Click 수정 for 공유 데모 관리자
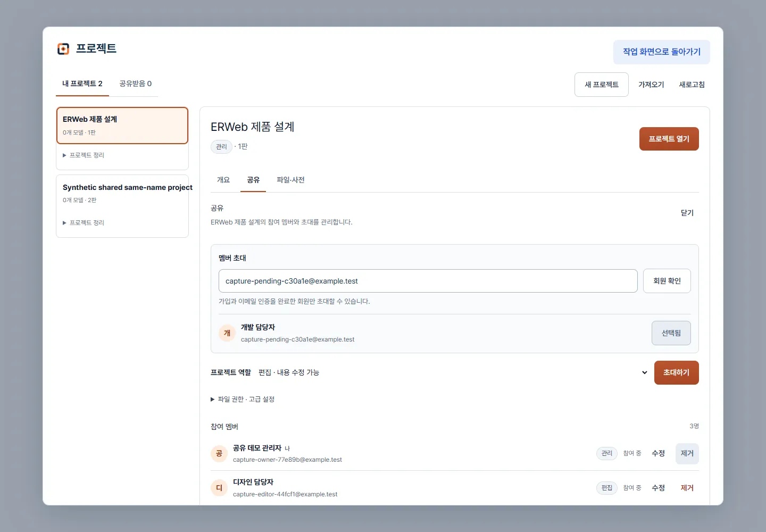 659,453
